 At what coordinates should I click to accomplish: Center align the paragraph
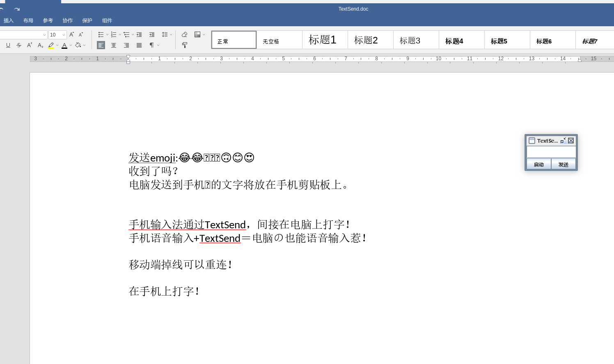pos(114,45)
